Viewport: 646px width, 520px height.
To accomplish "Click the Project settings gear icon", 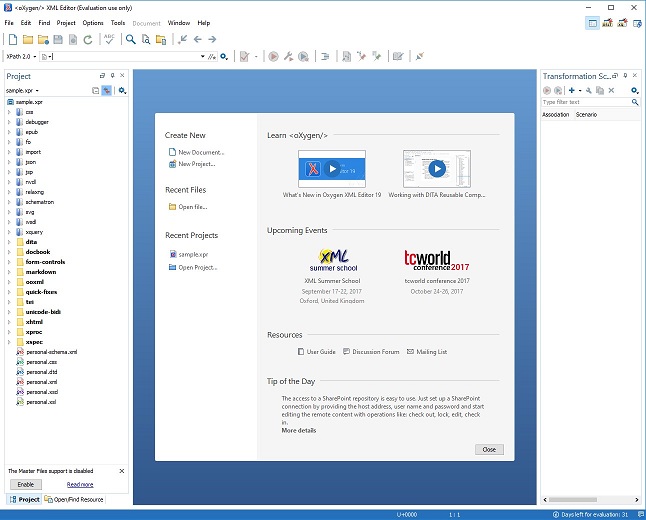I will click(x=122, y=90).
